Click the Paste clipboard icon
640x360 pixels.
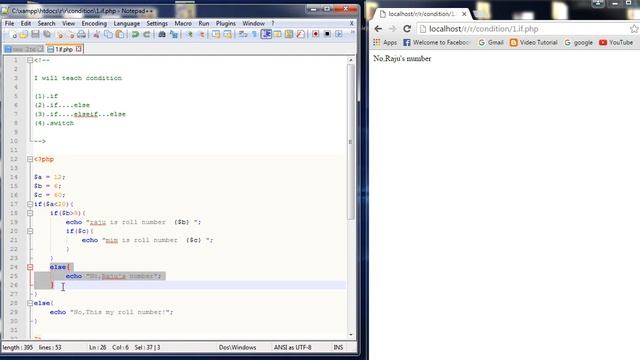[120, 35]
